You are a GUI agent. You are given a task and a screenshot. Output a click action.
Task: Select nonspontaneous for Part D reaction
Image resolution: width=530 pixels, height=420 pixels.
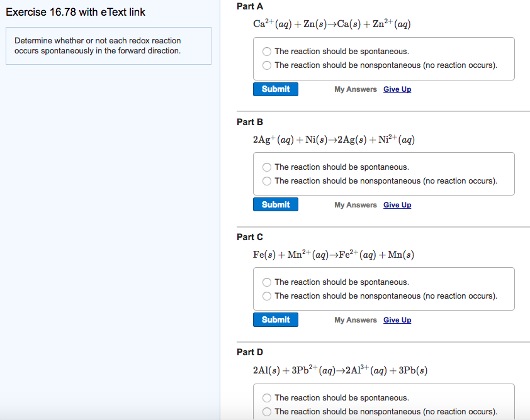266,412
